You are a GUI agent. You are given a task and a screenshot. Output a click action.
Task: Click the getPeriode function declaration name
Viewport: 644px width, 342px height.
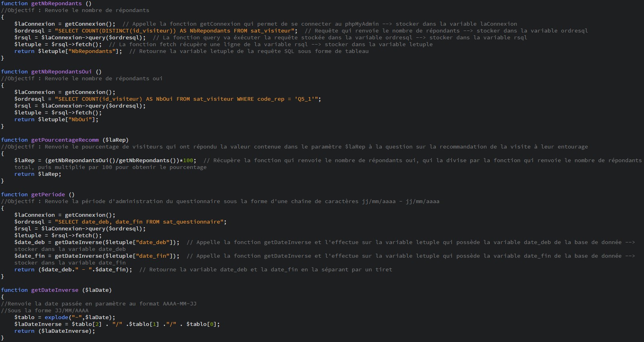point(48,194)
